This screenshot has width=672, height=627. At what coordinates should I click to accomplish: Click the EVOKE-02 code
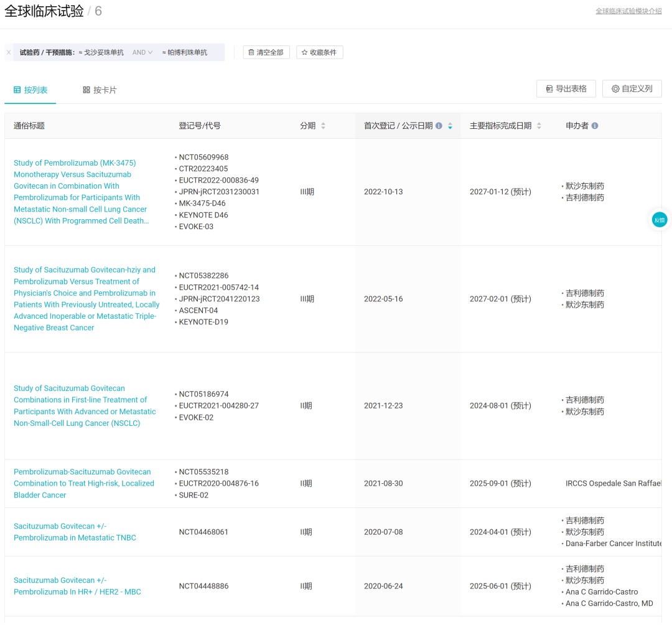196,418
